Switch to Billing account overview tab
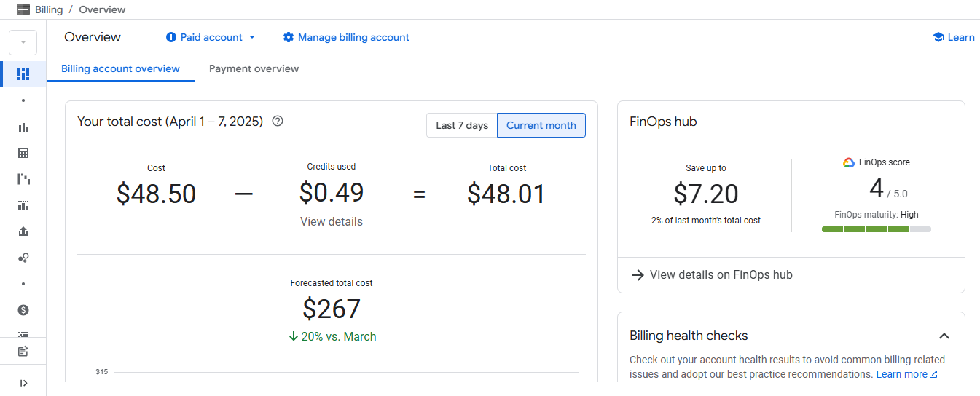980x396 pixels. [x=120, y=68]
